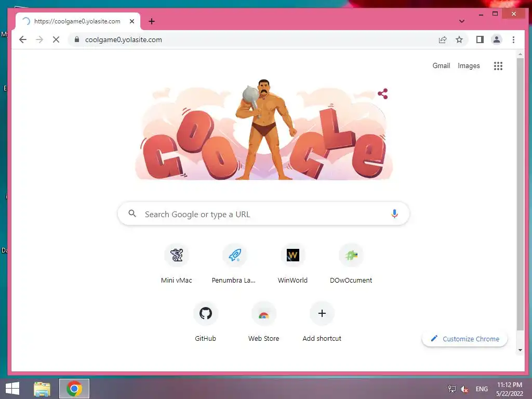The image size is (532, 399).
Task: Open the Web Store shortcut
Action: tap(263, 323)
